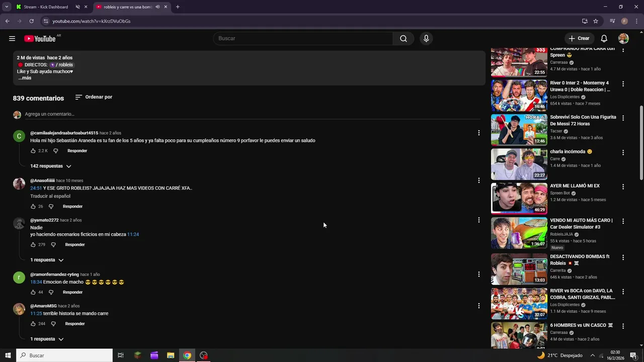The width and height of the screenshot is (644, 362).
Task: Click the Crear button
Action: [579, 39]
